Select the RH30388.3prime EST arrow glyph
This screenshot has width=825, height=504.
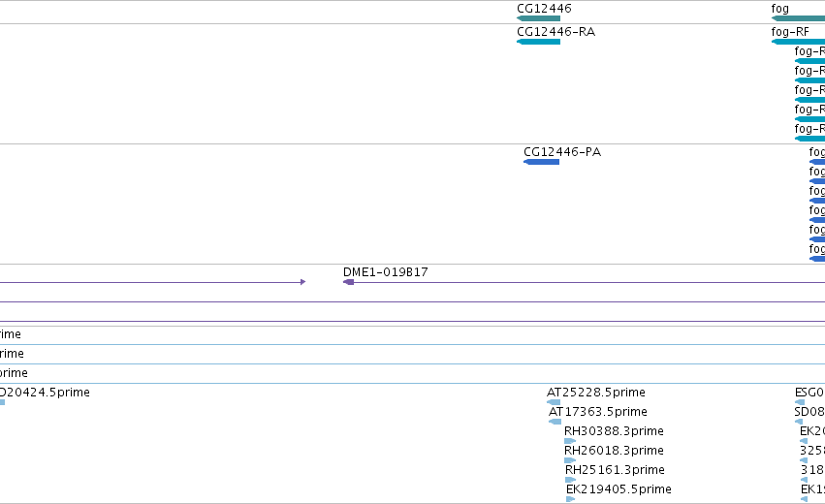(x=570, y=441)
